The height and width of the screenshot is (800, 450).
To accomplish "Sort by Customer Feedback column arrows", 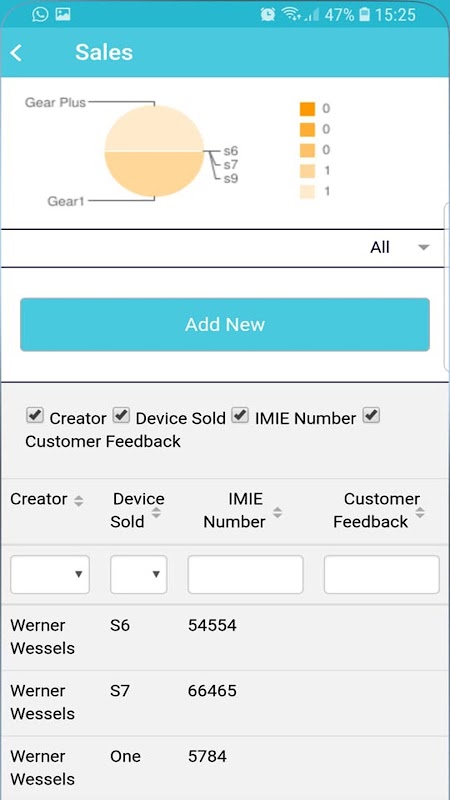I will pos(419,513).
